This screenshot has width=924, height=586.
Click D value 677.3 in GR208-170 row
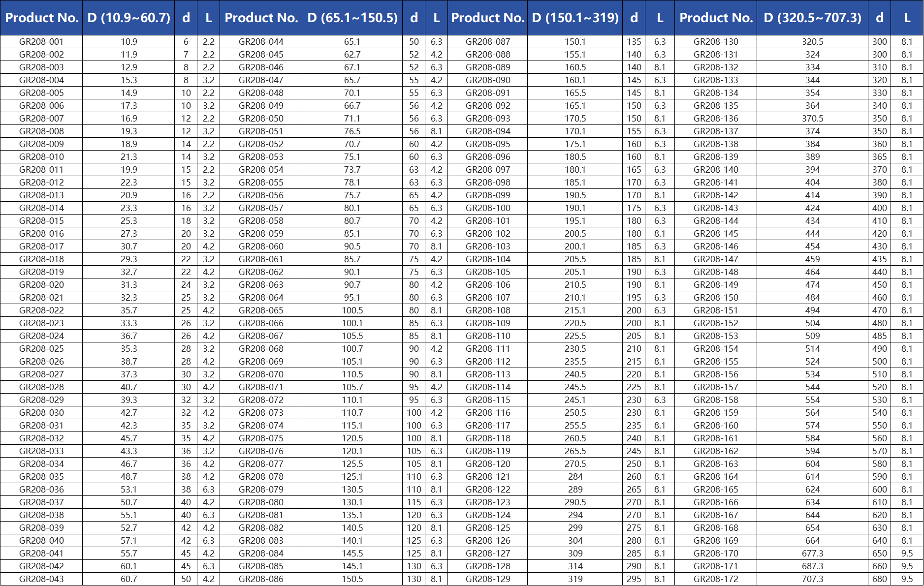point(812,554)
